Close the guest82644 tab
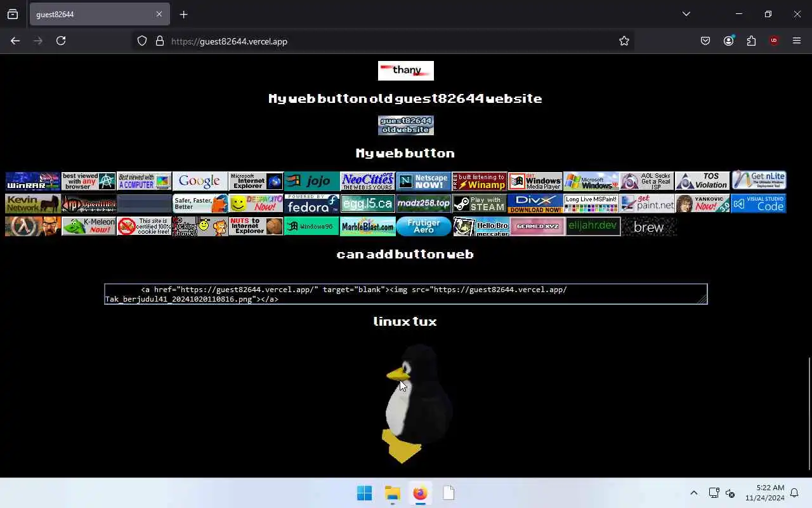 159,14
